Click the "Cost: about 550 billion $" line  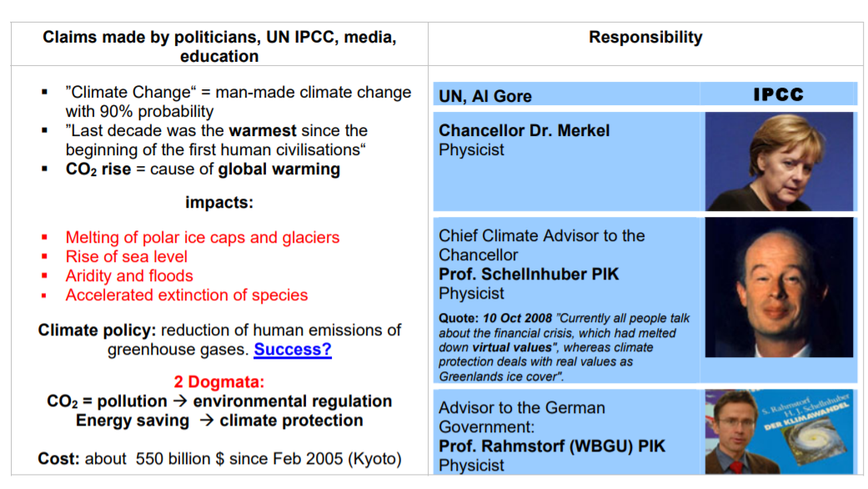coord(219,458)
